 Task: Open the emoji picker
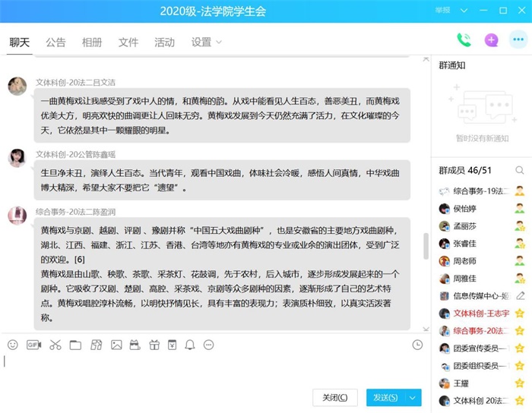pos(13,345)
